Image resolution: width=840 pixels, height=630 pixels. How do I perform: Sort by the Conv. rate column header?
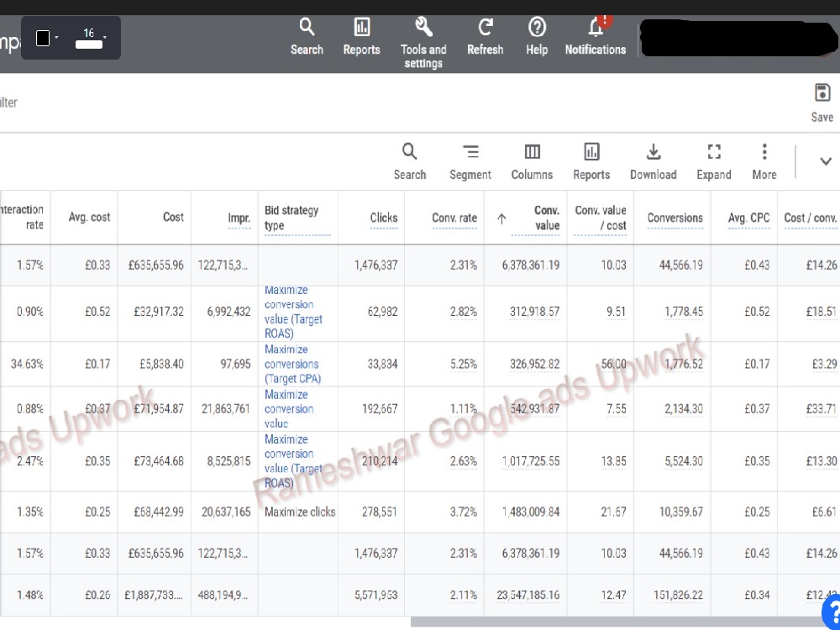tap(454, 218)
